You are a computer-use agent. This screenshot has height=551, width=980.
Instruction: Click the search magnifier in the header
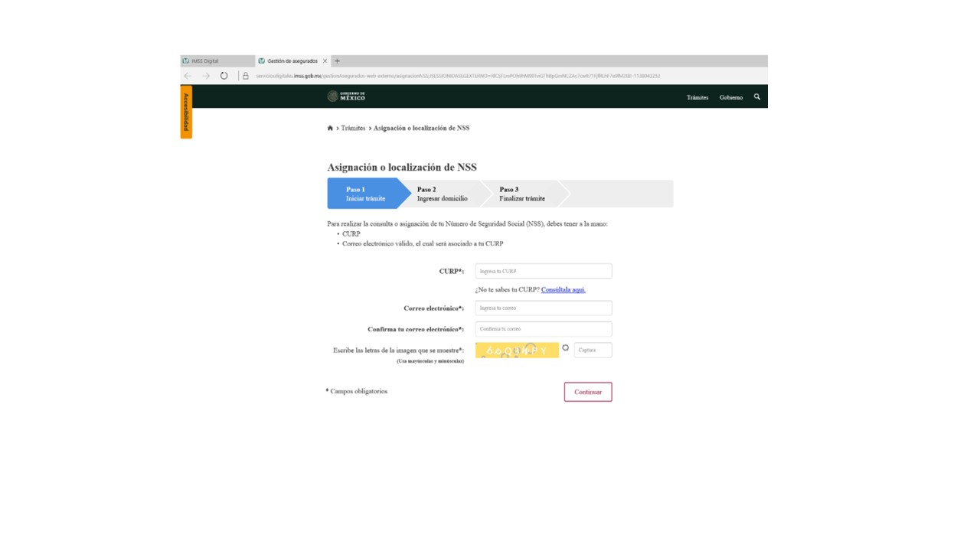coord(757,97)
